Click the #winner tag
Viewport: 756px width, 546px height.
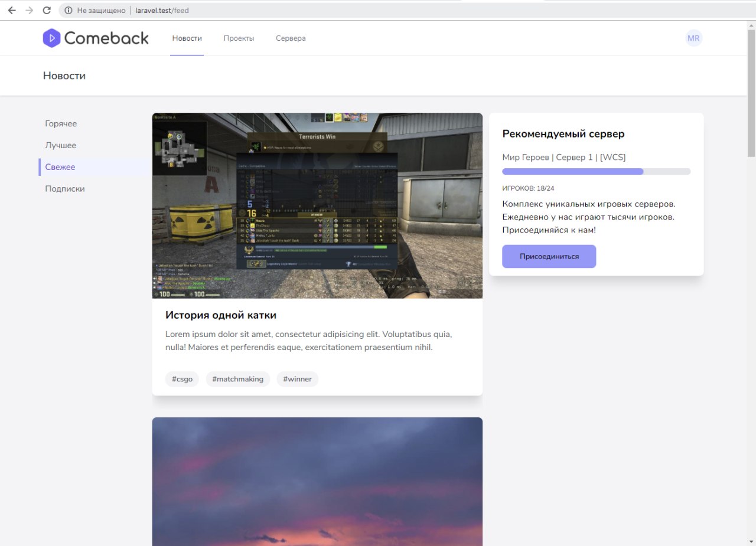[x=298, y=379]
